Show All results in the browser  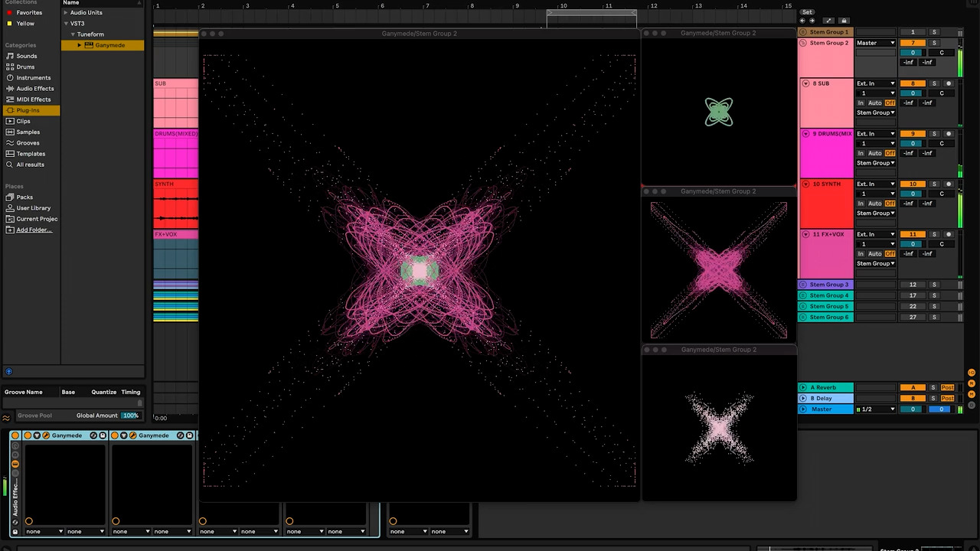point(31,165)
